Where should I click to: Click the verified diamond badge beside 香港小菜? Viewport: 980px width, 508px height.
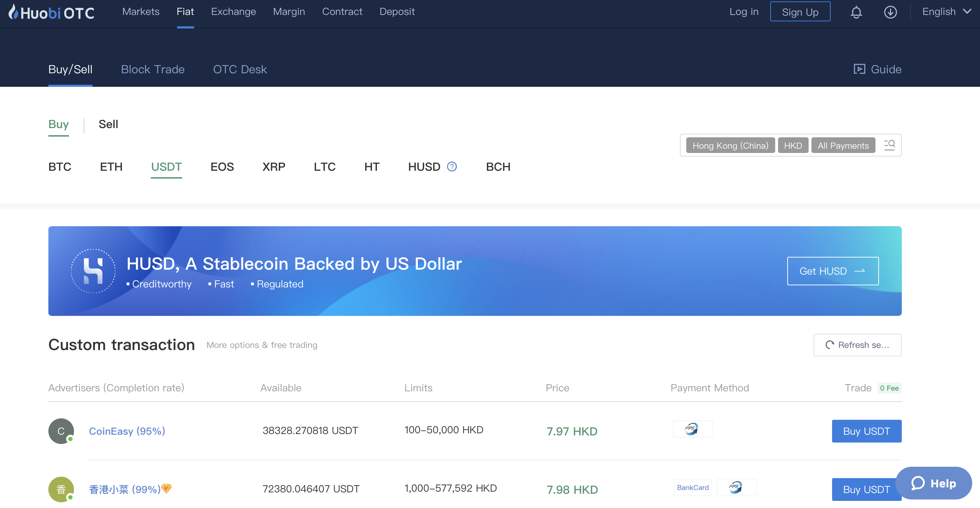click(x=166, y=488)
